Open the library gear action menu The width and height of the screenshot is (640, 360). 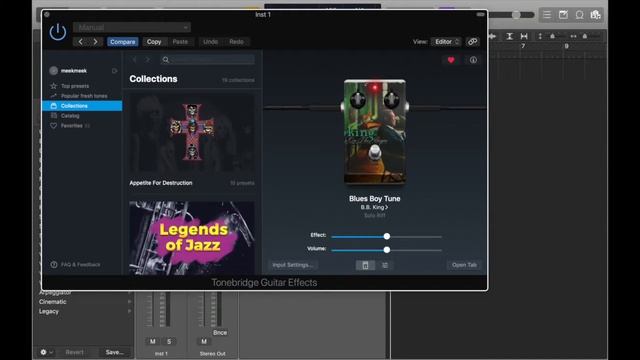point(46,352)
